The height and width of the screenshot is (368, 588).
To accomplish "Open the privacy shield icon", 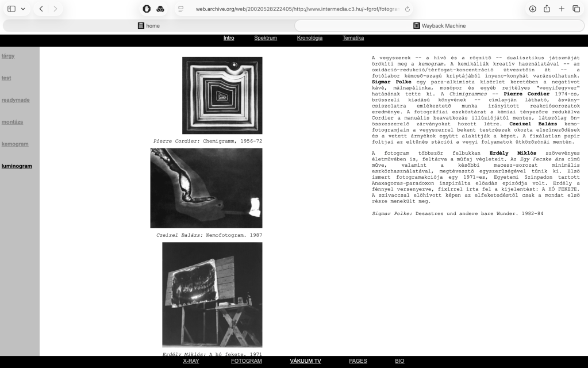I will click(x=147, y=9).
